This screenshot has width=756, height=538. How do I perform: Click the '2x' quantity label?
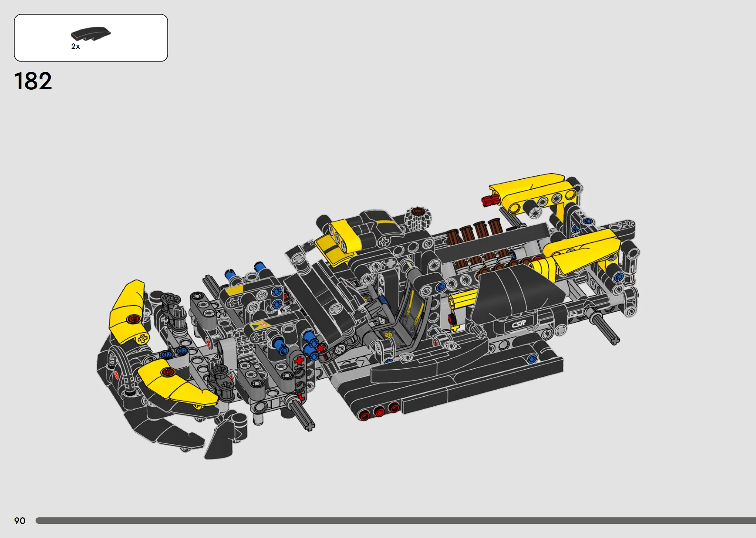75,47
